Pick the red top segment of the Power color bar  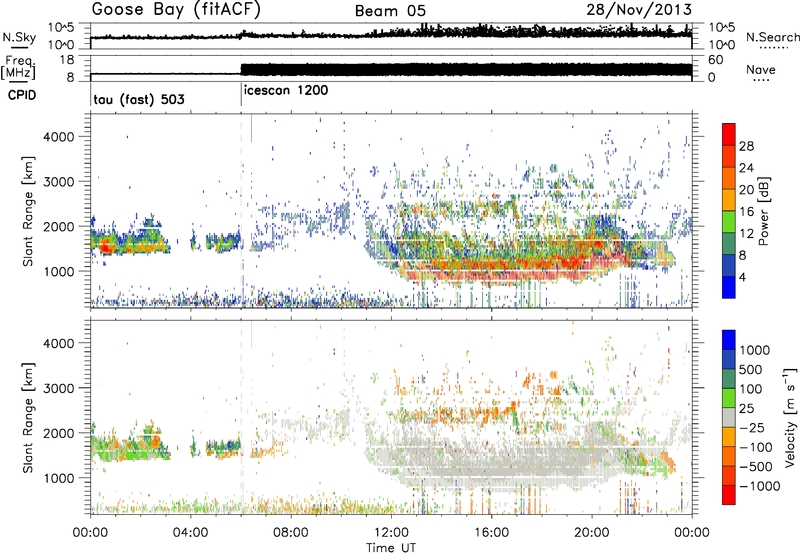729,132
